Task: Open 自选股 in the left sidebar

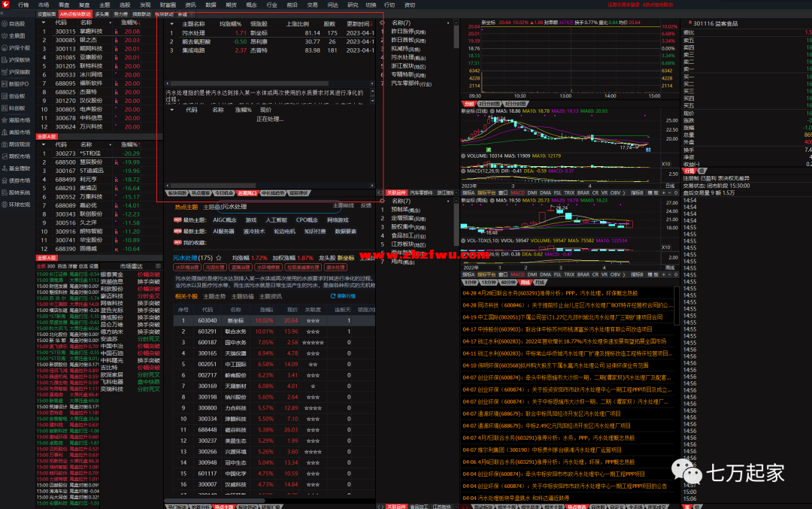Action: 14,24
